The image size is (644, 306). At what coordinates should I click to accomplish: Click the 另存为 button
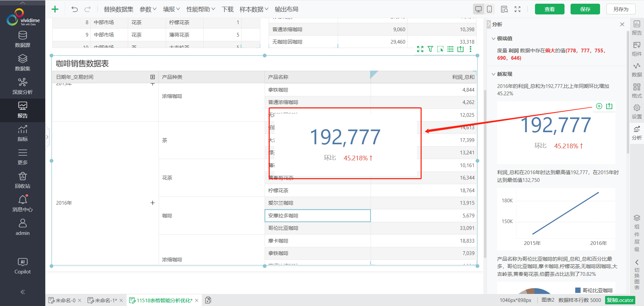coord(621,9)
